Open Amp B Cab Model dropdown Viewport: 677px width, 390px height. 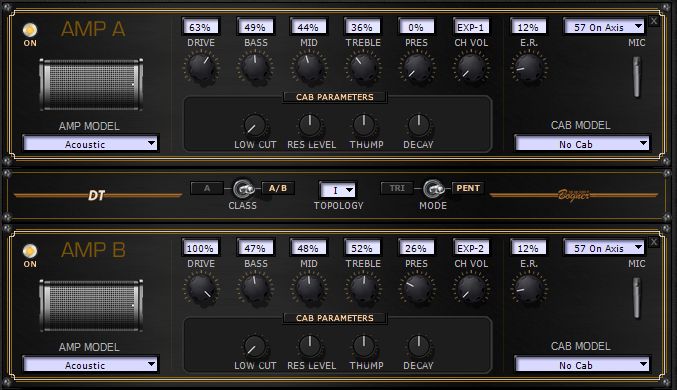tap(582, 365)
